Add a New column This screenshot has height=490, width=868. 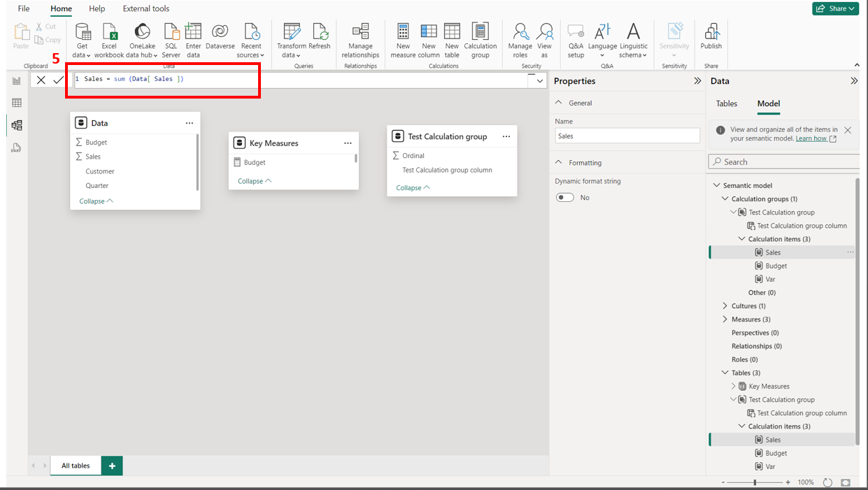(429, 41)
